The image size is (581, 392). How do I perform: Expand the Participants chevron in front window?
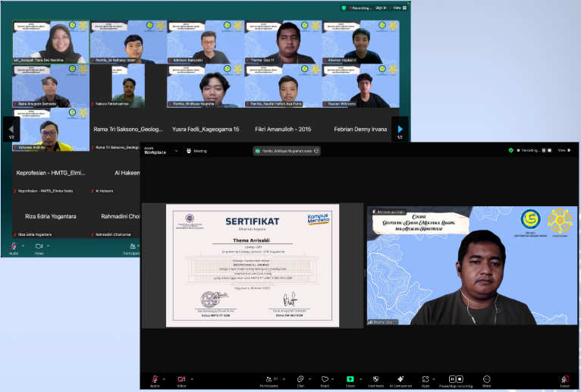(284, 379)
